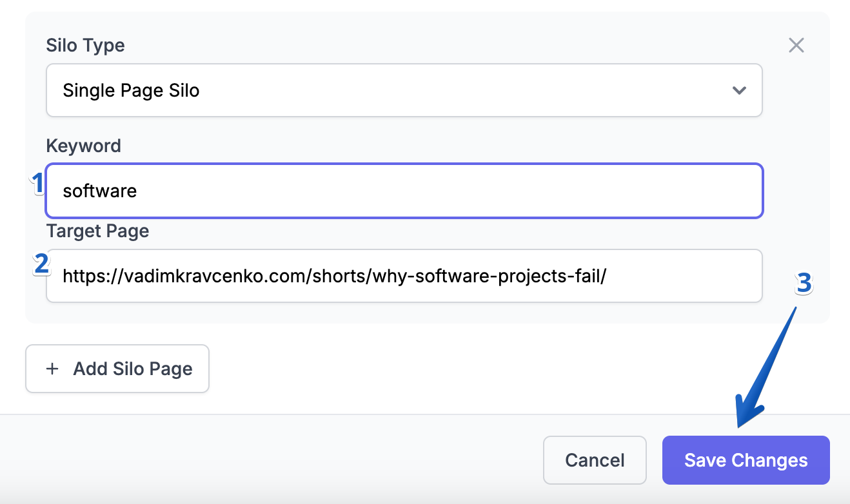Click the Keyword label text
Image resolution: width=850 pixels, height=504 pixels.
(83, 146)
